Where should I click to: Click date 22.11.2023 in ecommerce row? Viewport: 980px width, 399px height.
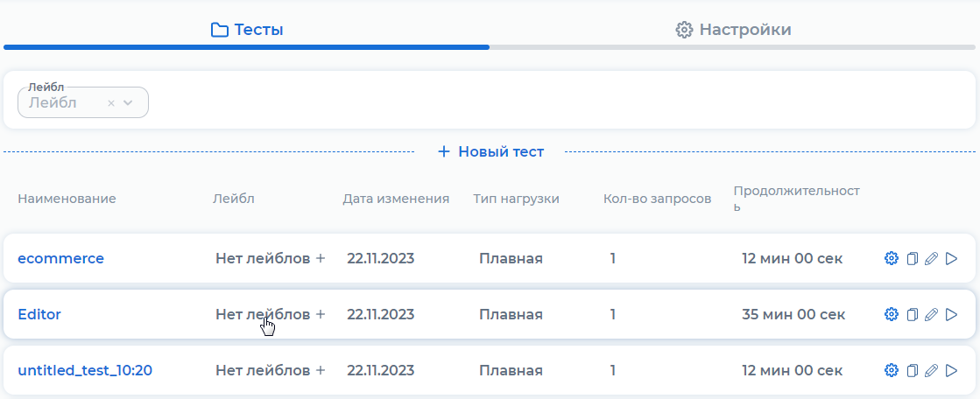381,258
